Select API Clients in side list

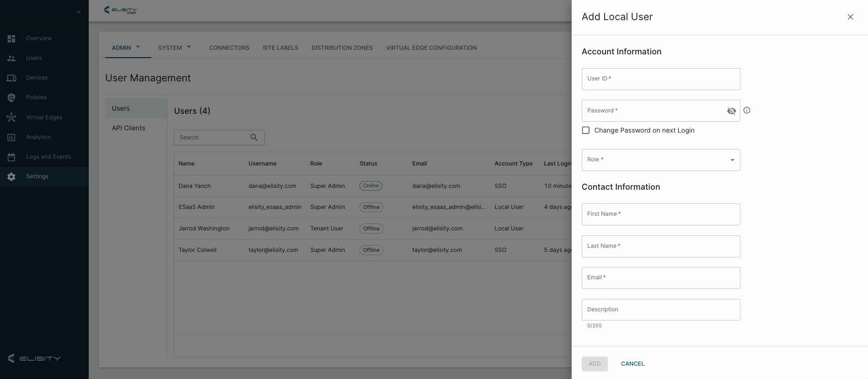[129, 128]
